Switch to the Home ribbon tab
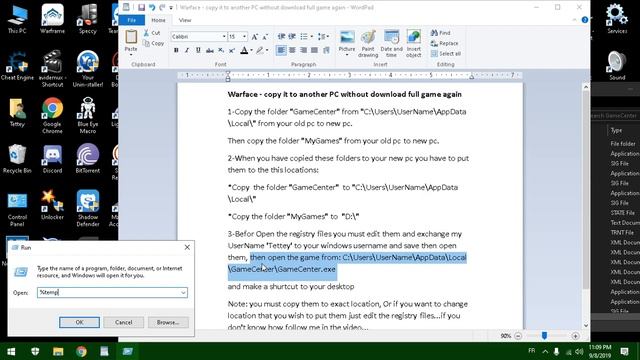Image resolution: width=640 pixels, height=360 pixels. click(x=158, y=20)
